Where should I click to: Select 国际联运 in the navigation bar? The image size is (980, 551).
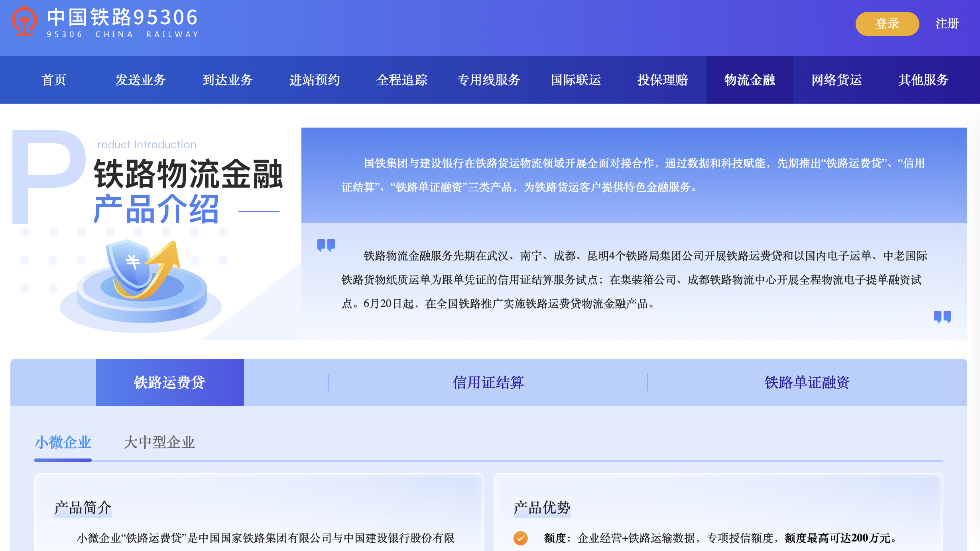(x=576, y=80)
